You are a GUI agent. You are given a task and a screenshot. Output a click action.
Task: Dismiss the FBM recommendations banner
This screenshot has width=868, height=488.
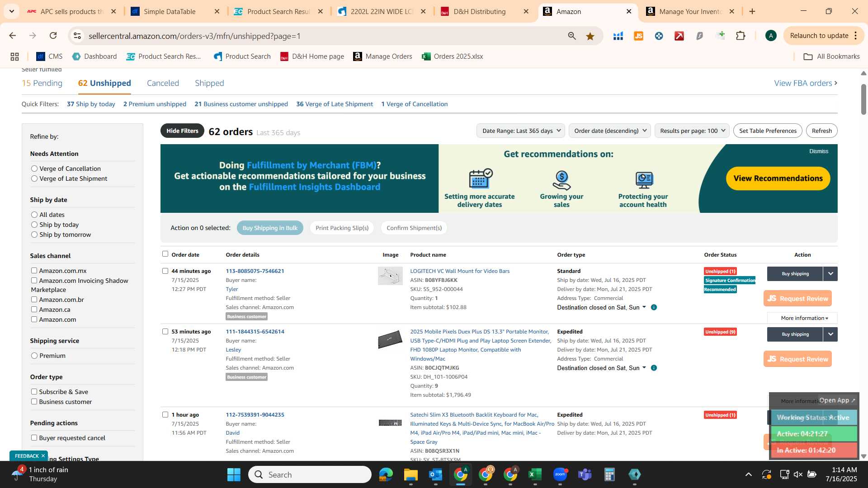point(819,151)
